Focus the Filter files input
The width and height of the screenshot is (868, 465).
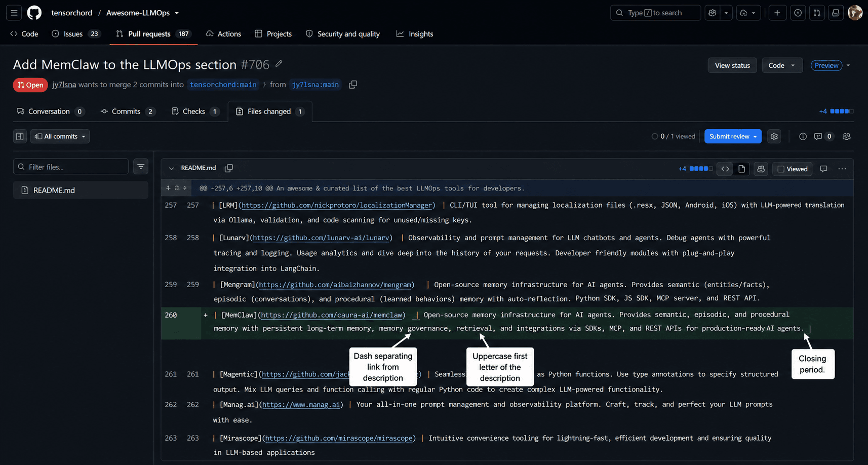pos(71,167)
